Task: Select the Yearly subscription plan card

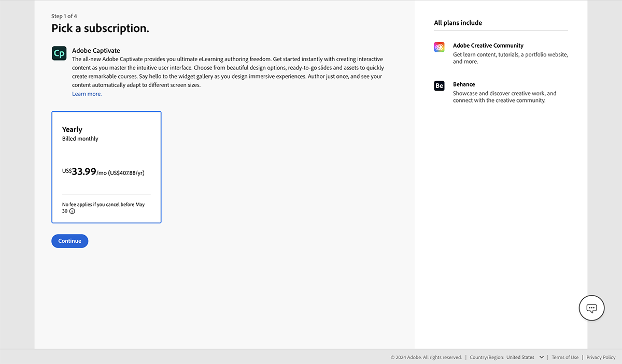Action: point(106,167)
